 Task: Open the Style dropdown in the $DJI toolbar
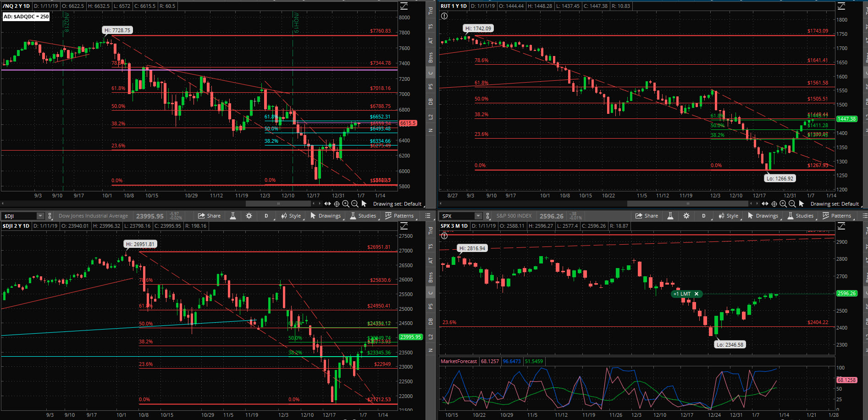pos(292,216)
